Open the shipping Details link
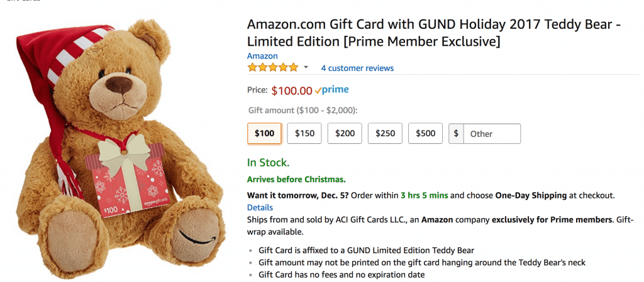Screen dimensions: 644x282 pos(260,207)
